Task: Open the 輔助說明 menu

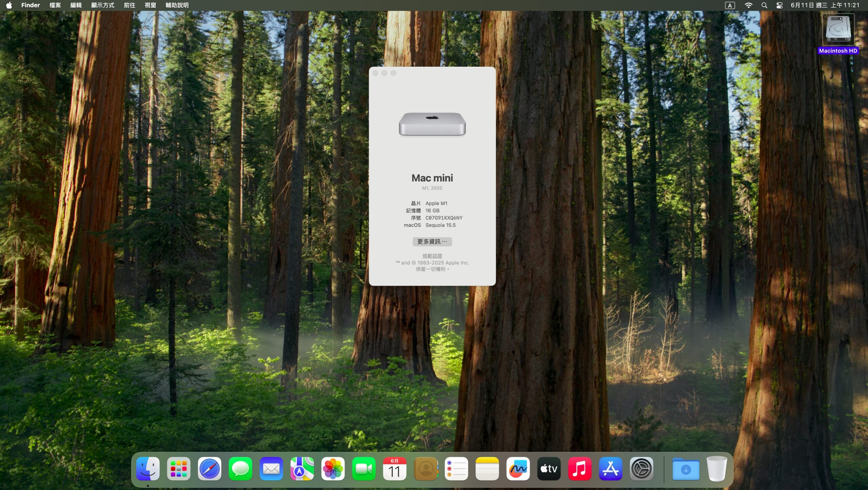Action: point(177,5)
